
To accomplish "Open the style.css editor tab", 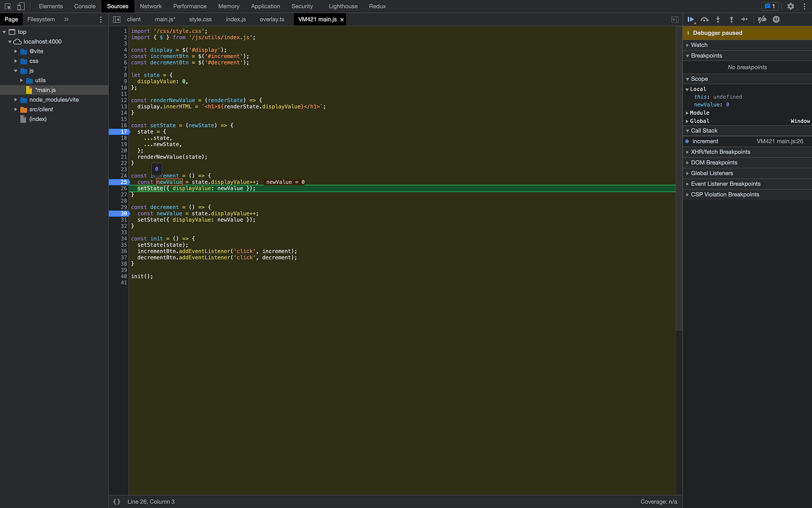I will pyautogui.click(x=200, y=19).
